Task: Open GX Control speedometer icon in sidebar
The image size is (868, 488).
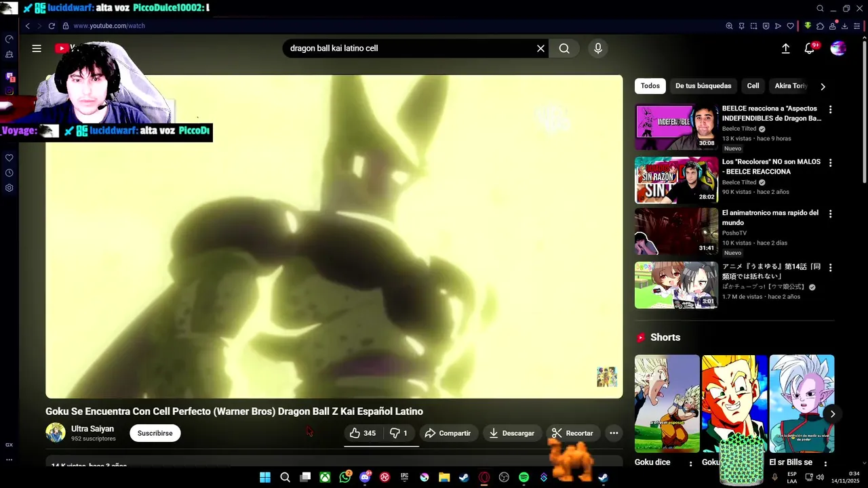Action: point(9,39)
